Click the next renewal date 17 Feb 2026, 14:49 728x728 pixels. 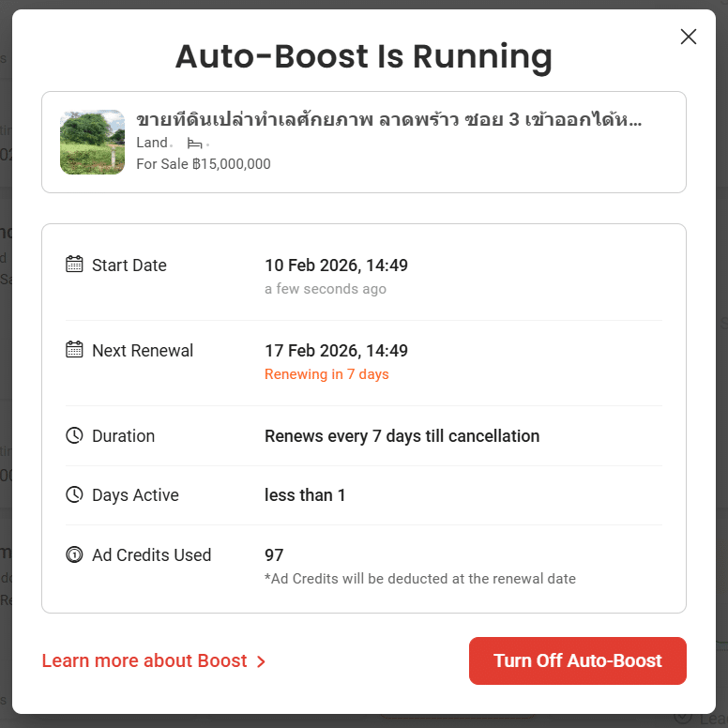pos(336,351)
